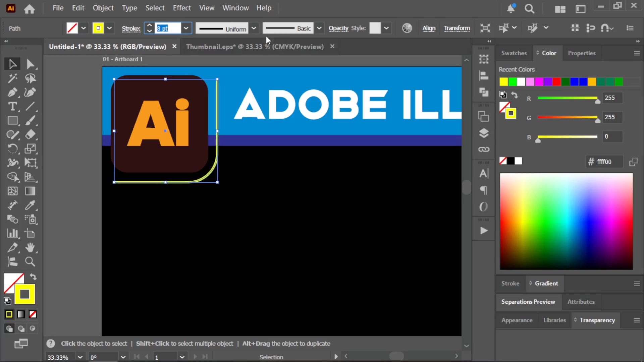Click the color spectrum picker
This screenshot has width=644, height=362.
tap(567, 221)
